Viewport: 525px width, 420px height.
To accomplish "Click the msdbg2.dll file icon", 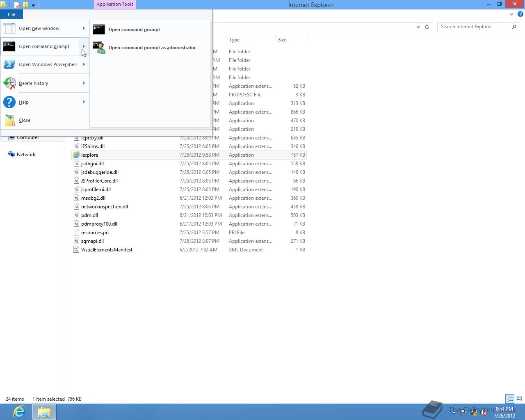I will click(76, 198).
